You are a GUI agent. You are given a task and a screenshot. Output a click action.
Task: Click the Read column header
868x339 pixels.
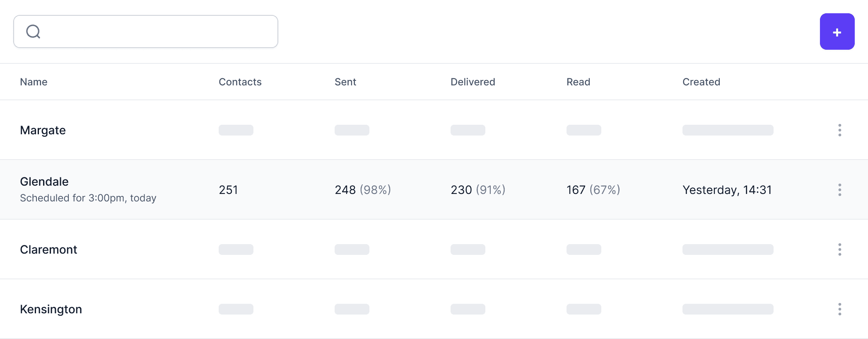[x=578, y=82]
